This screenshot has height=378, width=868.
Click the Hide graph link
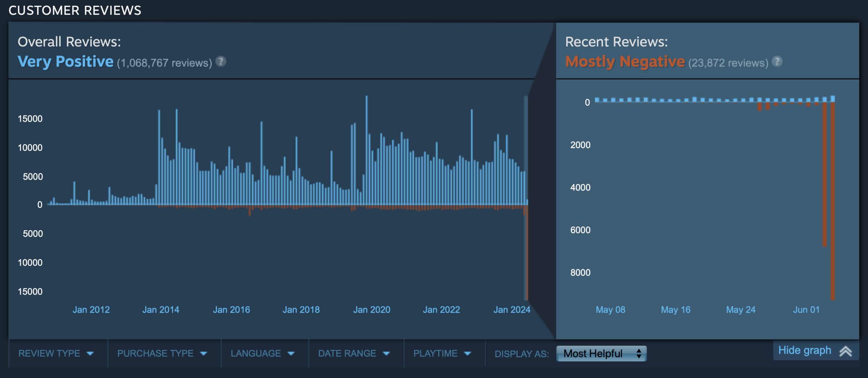pyautogui.click(x=804, y=350)
